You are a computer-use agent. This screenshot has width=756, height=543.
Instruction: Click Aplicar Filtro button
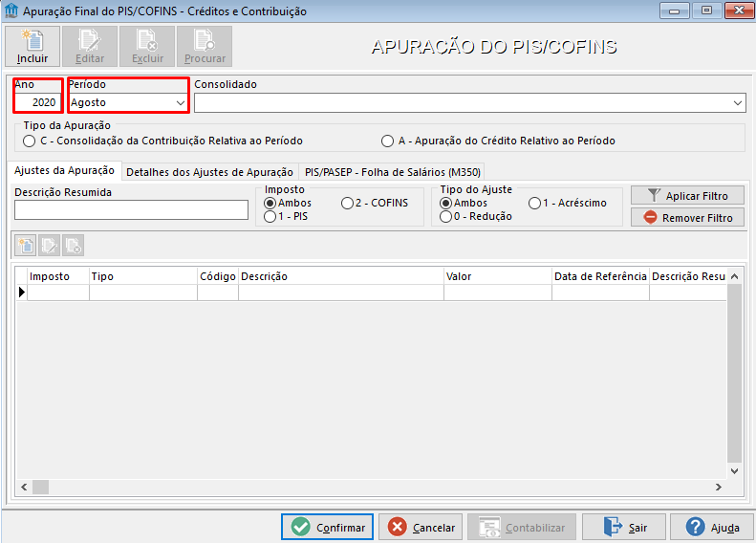pyautogui.click(x=687, y=195)
